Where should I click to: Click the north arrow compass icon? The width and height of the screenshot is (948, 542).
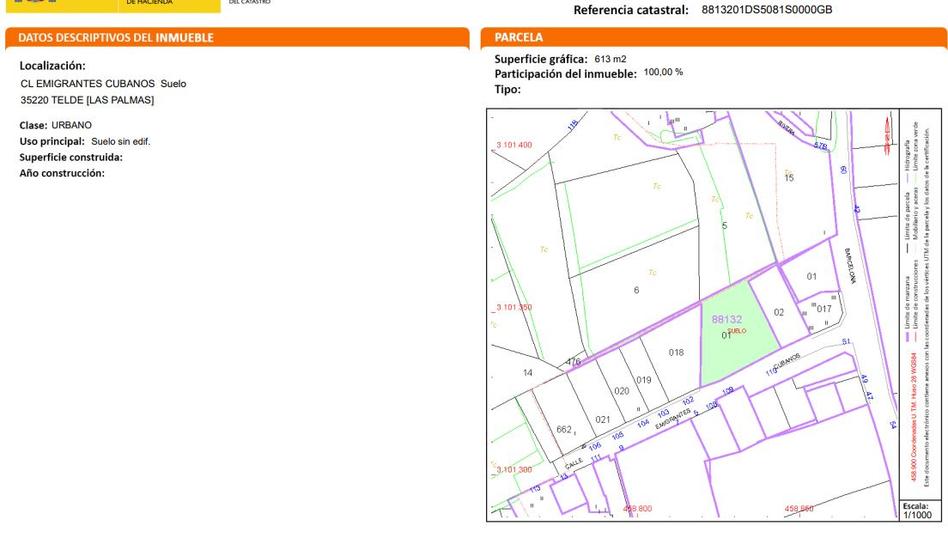click(x=885, y=134)
